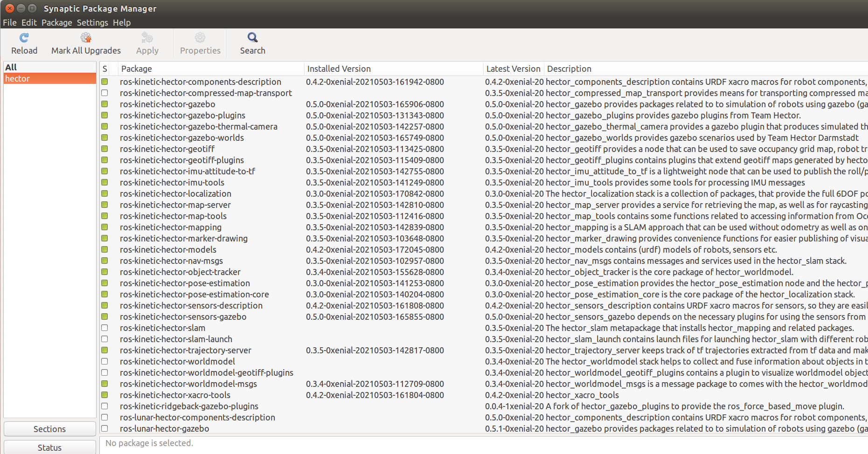Image resolution: width=868 pixels, height=454 pixels.
Task: Click description 'hector_xacro_tools'
Action: [x=582, y=395]
